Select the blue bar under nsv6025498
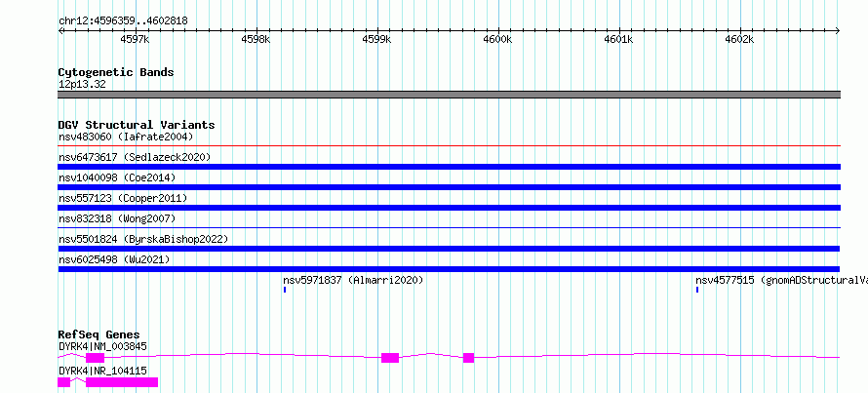Viewport: 868px width, 393px height. (449, 269)
